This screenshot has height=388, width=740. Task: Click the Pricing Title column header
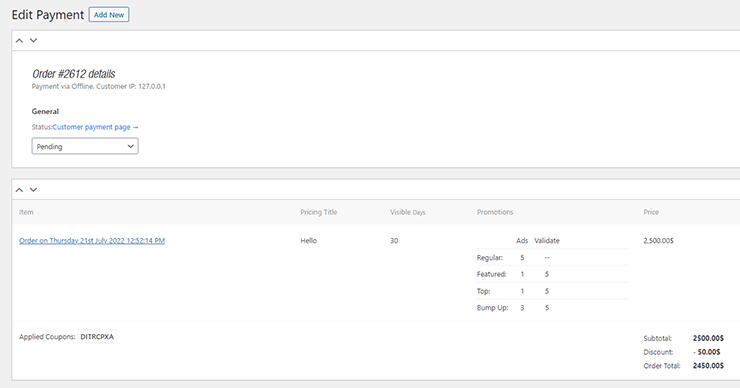[319, 212]
